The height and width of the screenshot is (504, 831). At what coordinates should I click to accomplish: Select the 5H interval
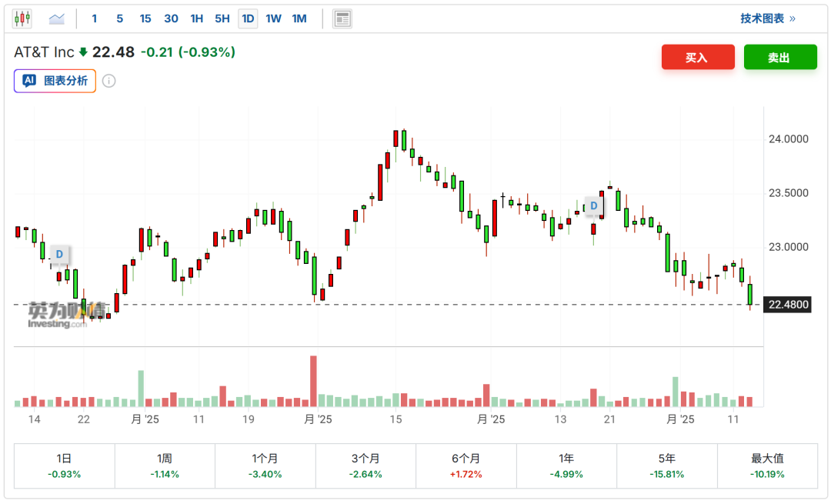click(x=222, y=18)
